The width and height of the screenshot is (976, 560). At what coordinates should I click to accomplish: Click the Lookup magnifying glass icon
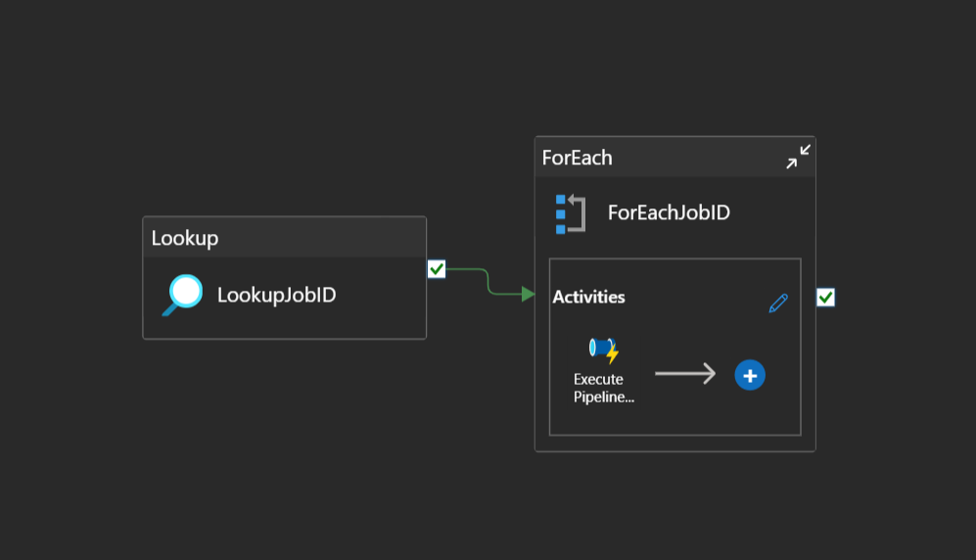pyautogui.click(x=182, y=295)
